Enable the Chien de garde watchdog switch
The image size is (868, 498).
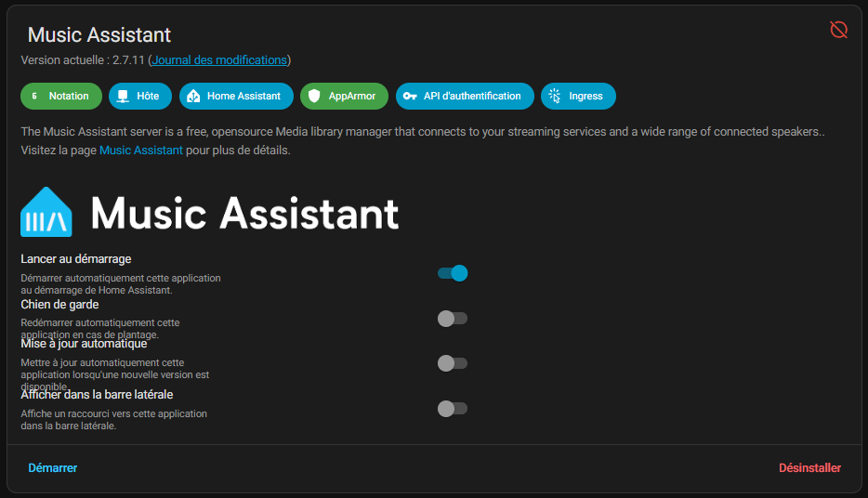pos(453,319)
